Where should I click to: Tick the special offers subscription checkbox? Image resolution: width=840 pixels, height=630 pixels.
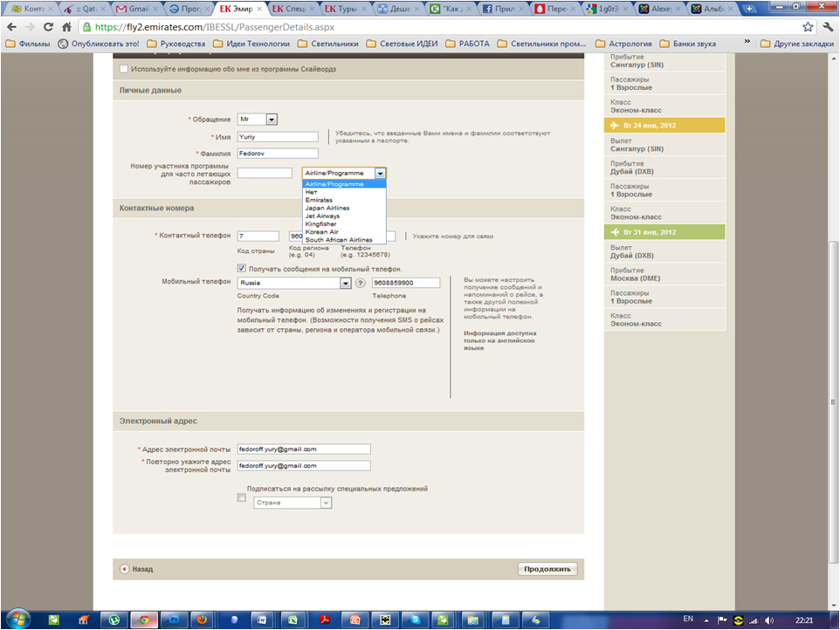coord(242,497)
